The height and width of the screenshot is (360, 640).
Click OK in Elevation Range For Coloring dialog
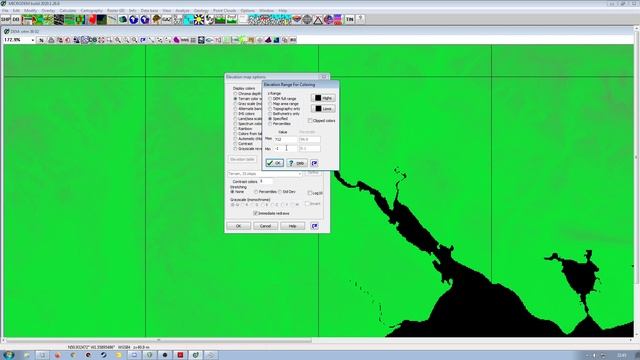click(274, 163)
